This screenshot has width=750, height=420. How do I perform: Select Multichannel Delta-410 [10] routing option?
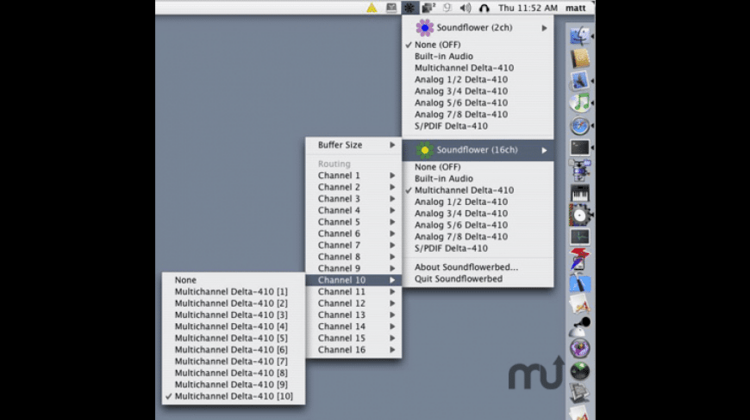[x=231, y=397]
